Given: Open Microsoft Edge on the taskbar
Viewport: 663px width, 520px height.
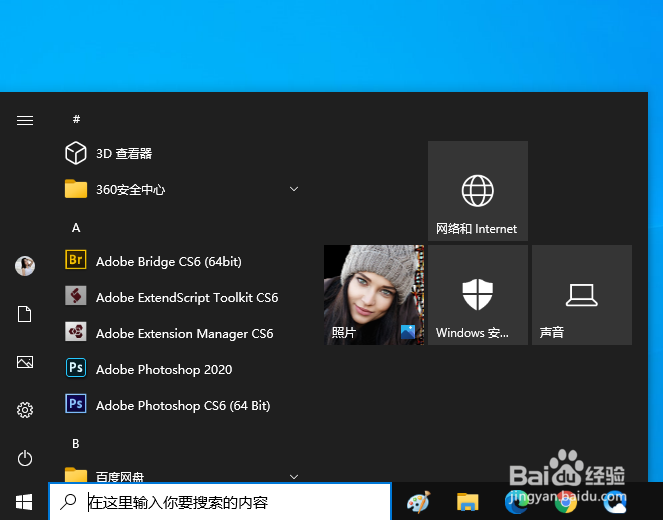Looking at the screenshot, I should [x=516, y=502].
